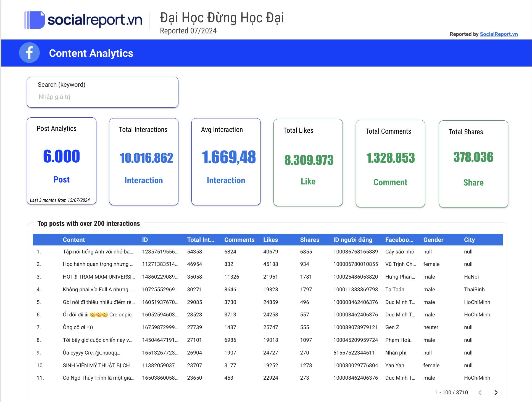The image size is (532, 402).
Task: Sort table by Likes column header
Action: click(270, 240)
